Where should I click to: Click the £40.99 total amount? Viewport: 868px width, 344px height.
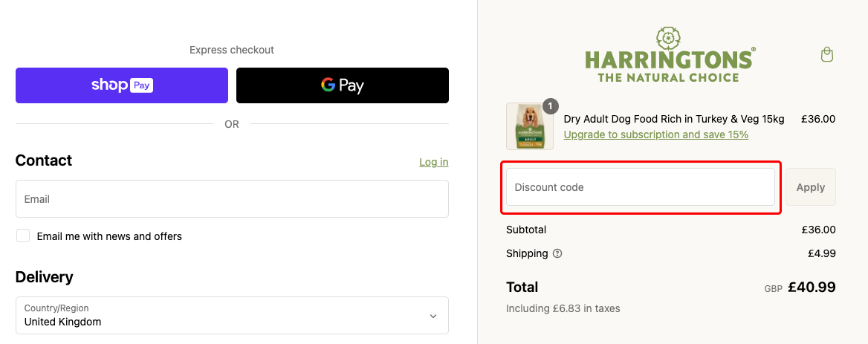(x=812, y=287)
